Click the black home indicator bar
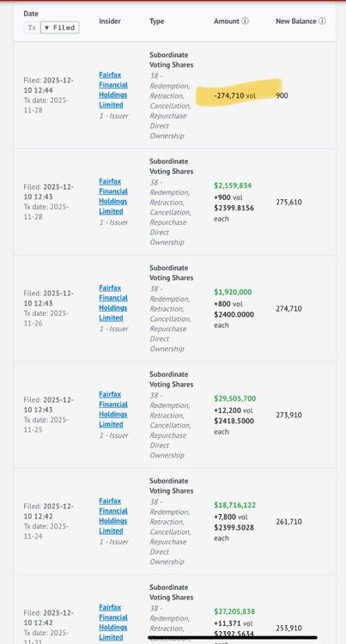This screenshot has width=346, height=644. coord(233,638)
